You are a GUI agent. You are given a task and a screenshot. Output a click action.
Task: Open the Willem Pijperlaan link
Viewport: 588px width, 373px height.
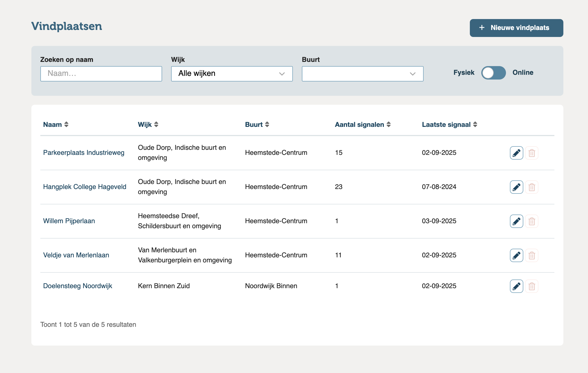[69, 221]
